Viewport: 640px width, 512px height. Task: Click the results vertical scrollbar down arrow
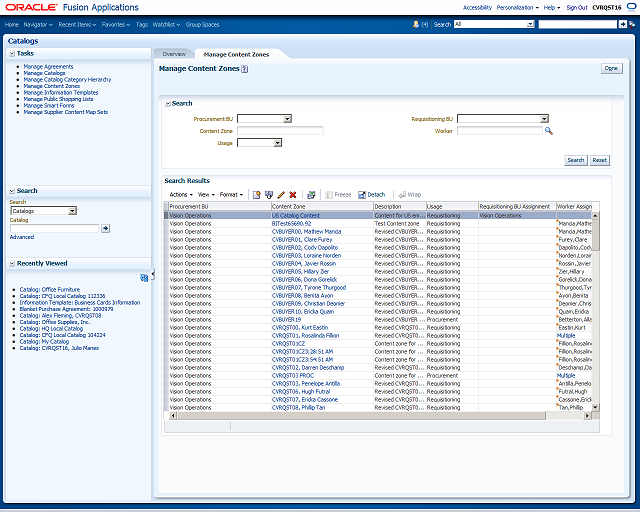point(595,407)
